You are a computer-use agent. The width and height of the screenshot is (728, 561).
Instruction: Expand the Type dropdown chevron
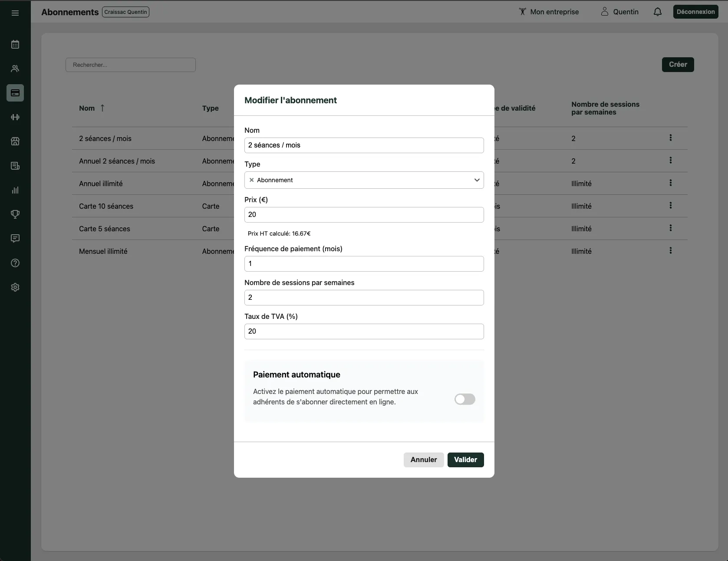pos(477,180)
